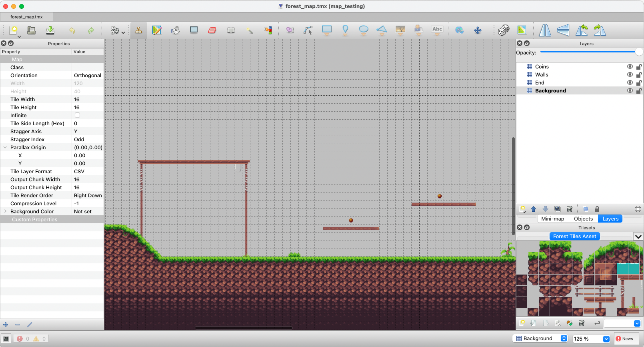This screenshot has height=347, width=644.
Task: Click the layer Opacity slider
Action: [x=588, y=52]
